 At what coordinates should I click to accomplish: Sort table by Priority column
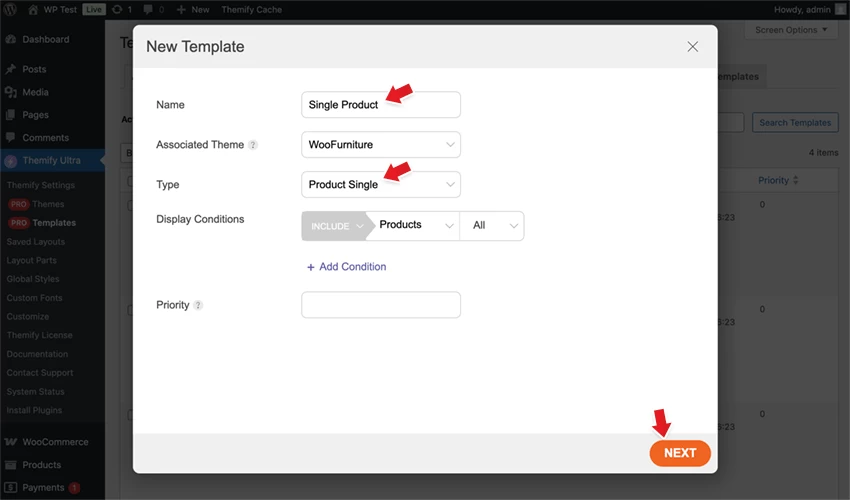[x=778, y=180]
